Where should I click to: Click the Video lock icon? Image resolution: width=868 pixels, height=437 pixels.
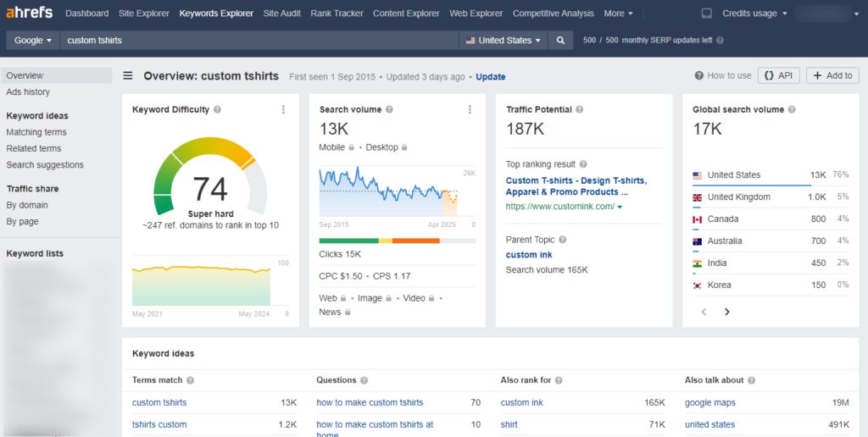pos(431,298)
